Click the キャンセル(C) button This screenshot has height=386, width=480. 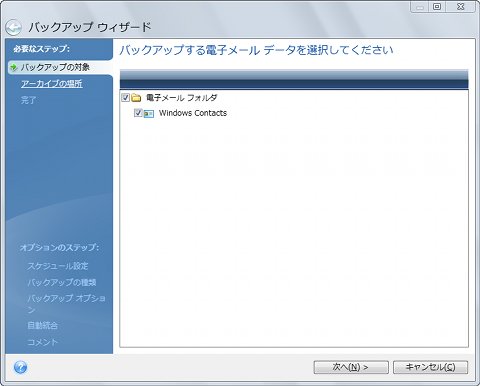click(430, 367)
